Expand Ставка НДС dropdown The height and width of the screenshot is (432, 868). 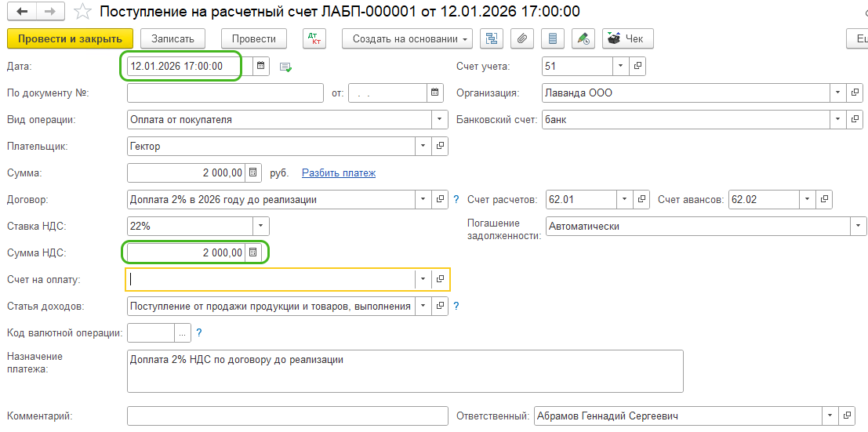(x=260, y=226)
